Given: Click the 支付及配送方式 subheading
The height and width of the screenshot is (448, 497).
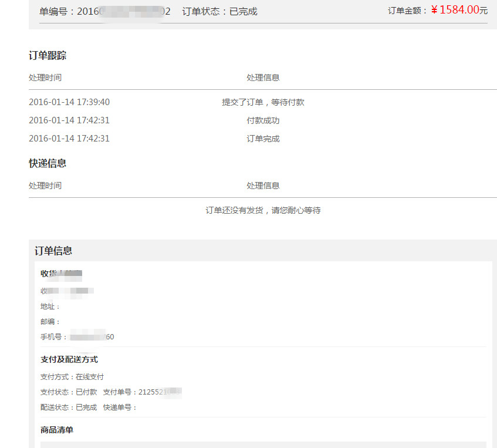Looking at the screenshot, I should (69, 359).
